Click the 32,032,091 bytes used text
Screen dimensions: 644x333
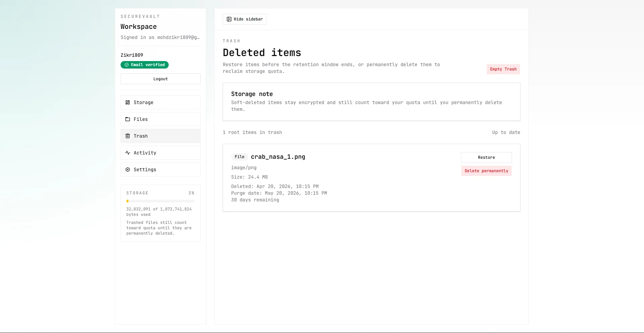click(x=159, y=212)
